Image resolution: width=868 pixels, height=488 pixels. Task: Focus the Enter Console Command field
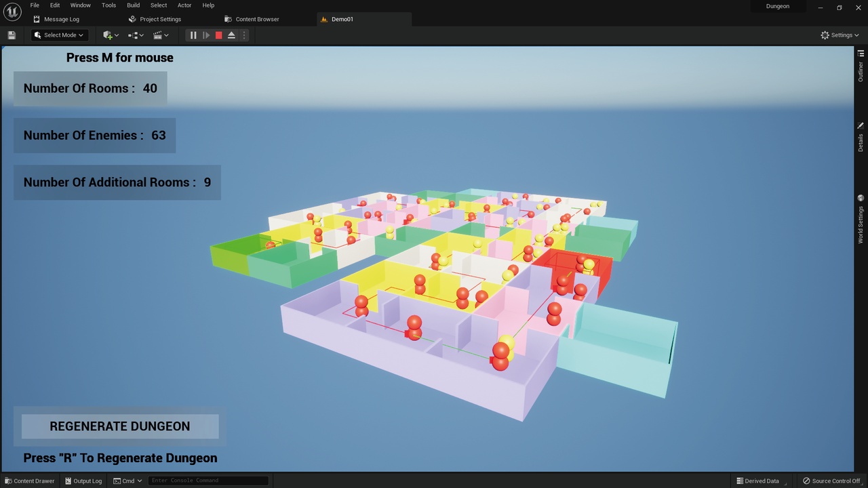click(x=208, y=481)
